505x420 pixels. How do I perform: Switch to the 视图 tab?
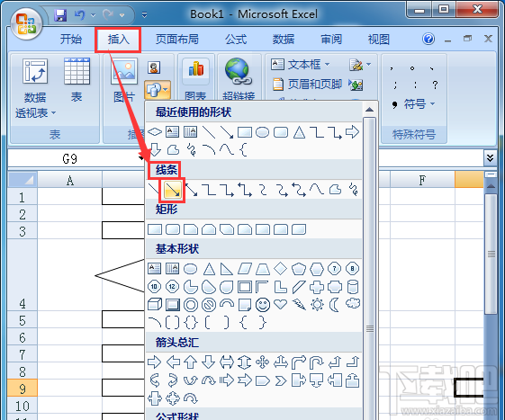pos(379,40)
